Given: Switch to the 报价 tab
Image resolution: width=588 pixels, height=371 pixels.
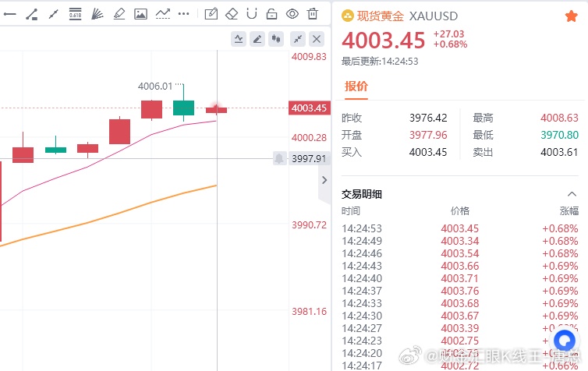Looking at the screenshot, I should click(x=356, y=87).
